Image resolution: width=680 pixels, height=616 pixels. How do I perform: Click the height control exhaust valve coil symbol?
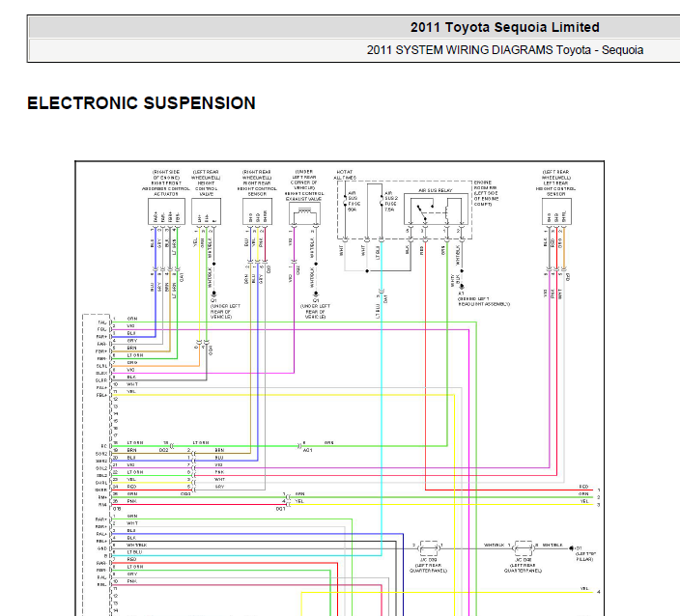pos(305,212)
